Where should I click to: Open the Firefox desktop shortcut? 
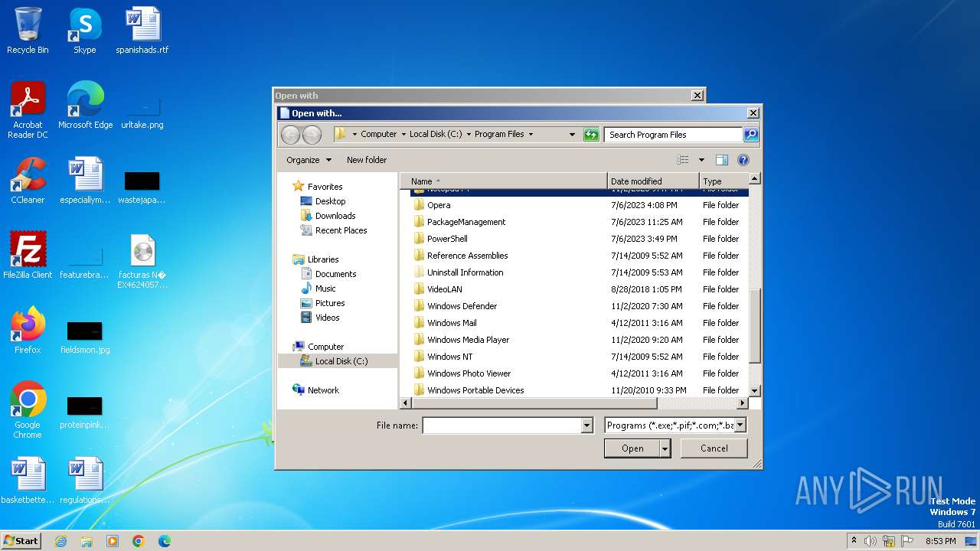[x=28, y=331]
